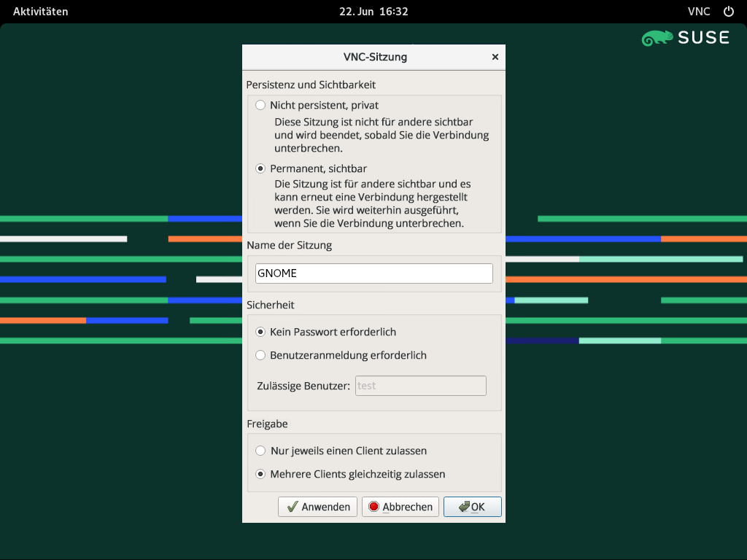Click the SUSE chameleon logo
Image resolution: width=747 pixels, height=560 pixels.
click(657, 38)
